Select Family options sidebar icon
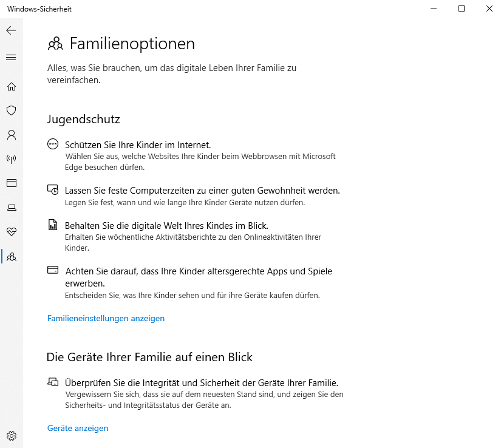501x448 pixels. click(12, 257)
